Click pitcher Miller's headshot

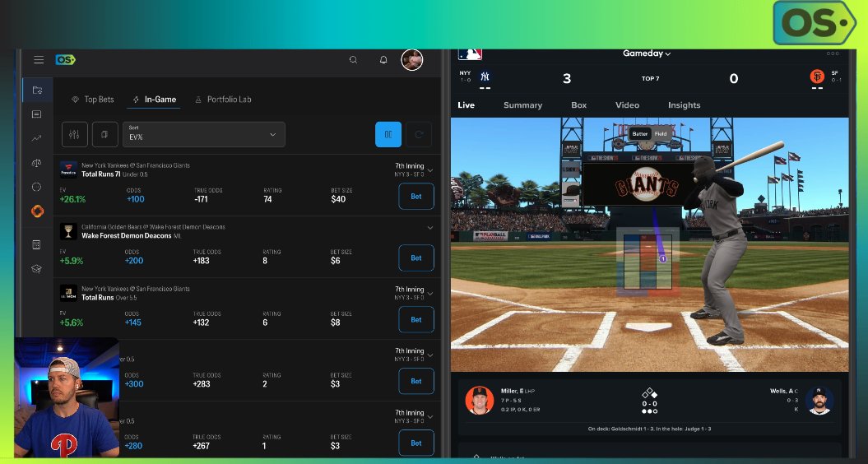pos(480,401)
